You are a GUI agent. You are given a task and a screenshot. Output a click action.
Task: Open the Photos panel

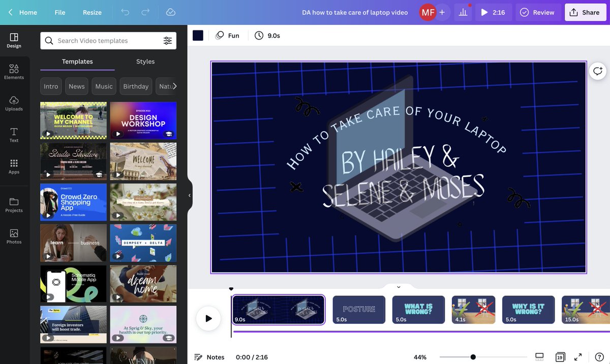14,236
